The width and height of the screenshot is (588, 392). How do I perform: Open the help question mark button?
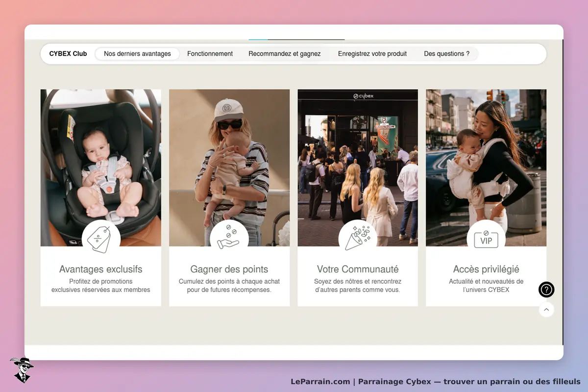coord(546,290)
